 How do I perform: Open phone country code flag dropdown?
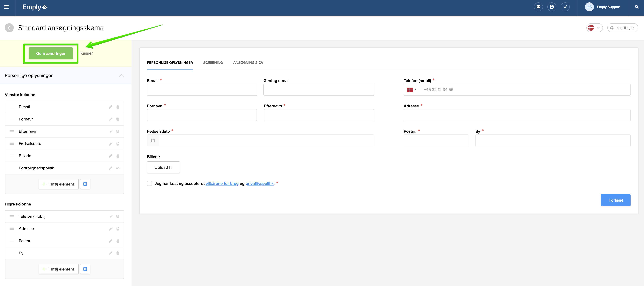411,90
